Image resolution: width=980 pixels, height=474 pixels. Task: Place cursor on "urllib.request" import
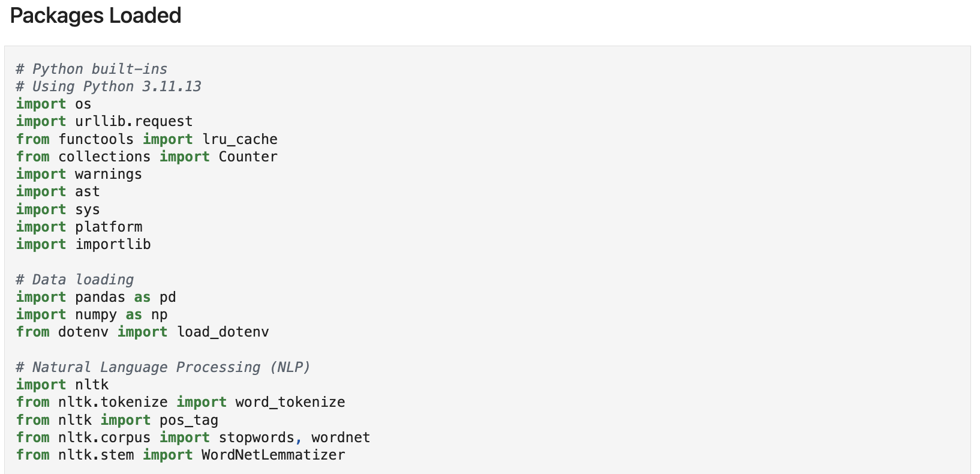134,121
